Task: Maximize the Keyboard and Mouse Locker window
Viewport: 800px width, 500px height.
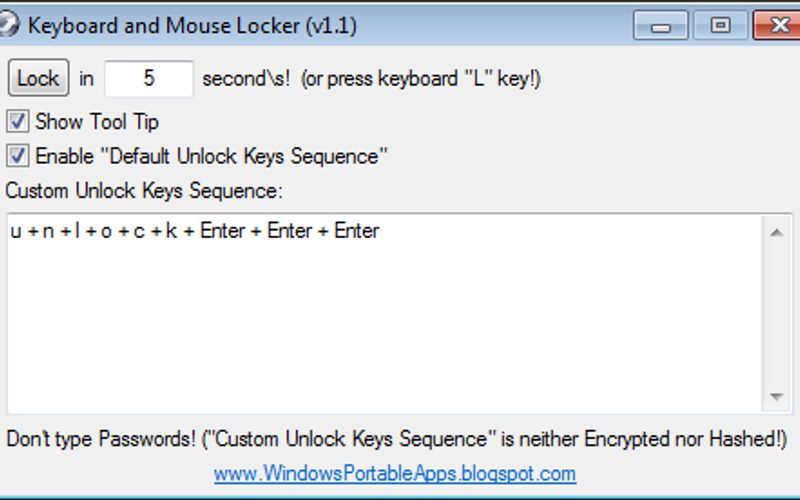Action: point(720,26)
